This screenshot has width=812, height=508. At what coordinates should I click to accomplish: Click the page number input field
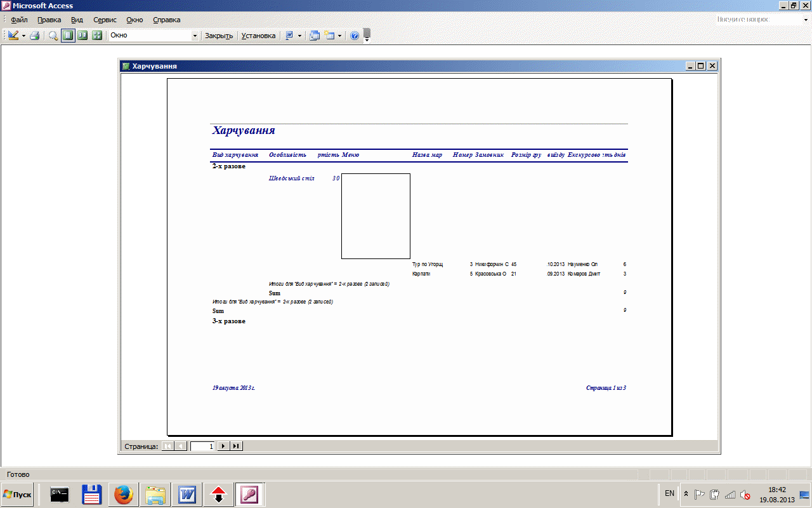coord(203,446)
